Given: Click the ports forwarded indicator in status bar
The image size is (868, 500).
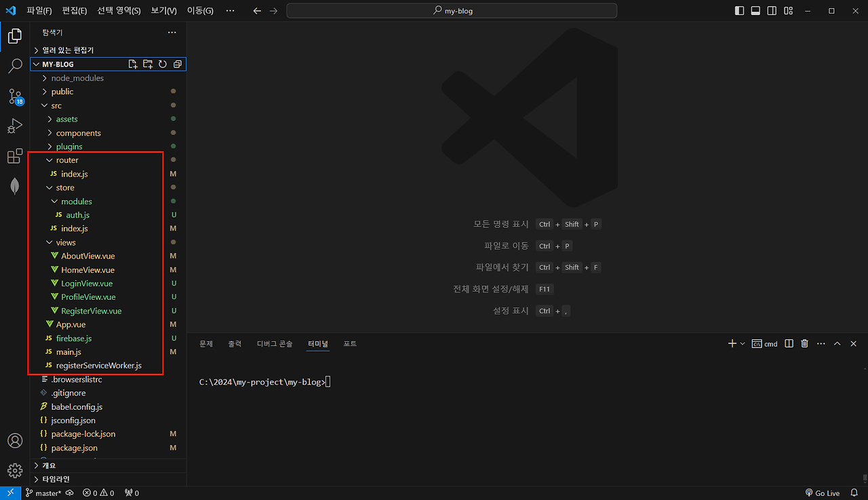Looking at the screenshot, I should 132,493.
